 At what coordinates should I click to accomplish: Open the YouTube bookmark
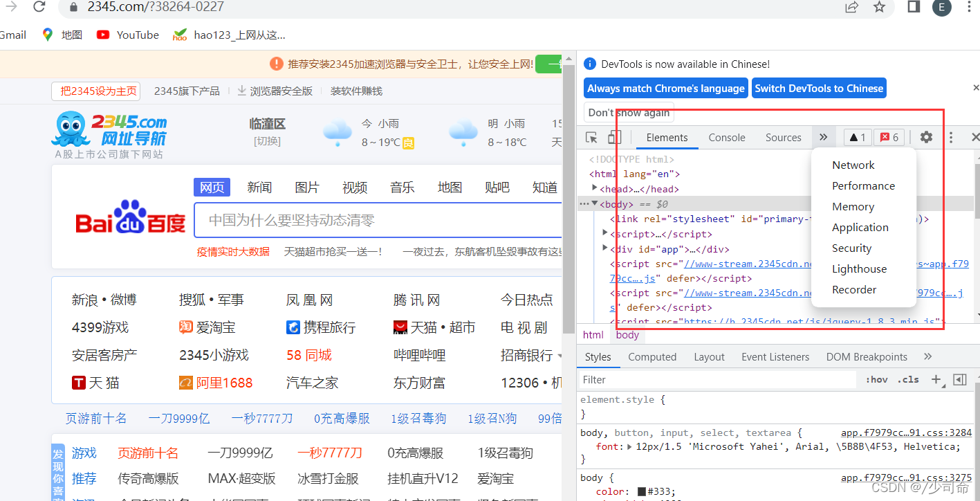pyautogui.click(x=128, y=35)
